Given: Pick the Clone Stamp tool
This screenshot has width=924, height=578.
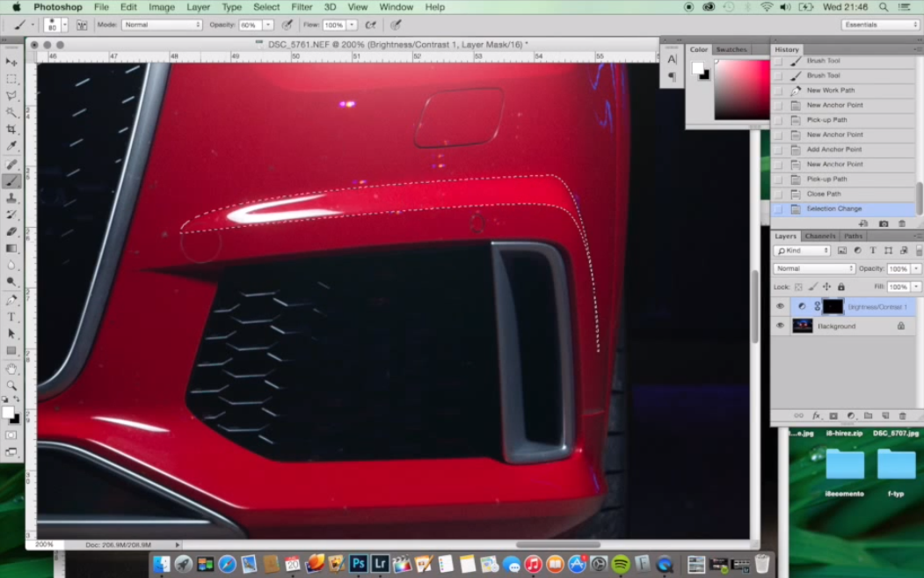Looking at the screenshot, I should tap(11, 198).
